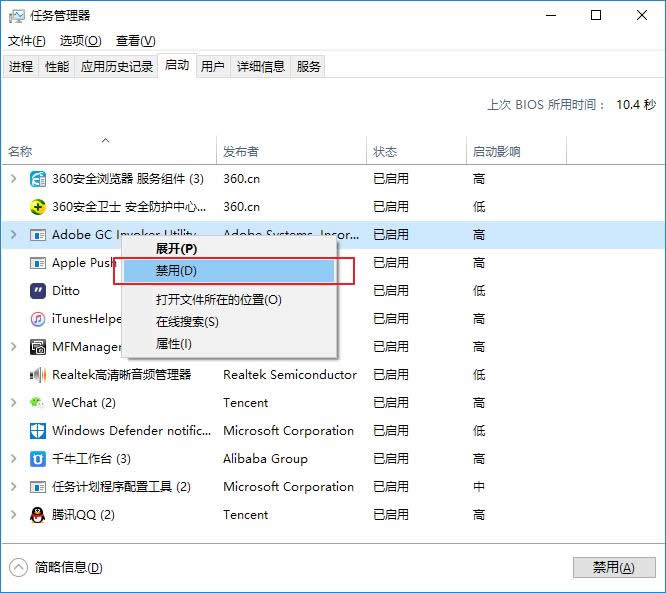
Task: Expand the 360安全浏览器 服务组件 group
Action: click(13, 179)
